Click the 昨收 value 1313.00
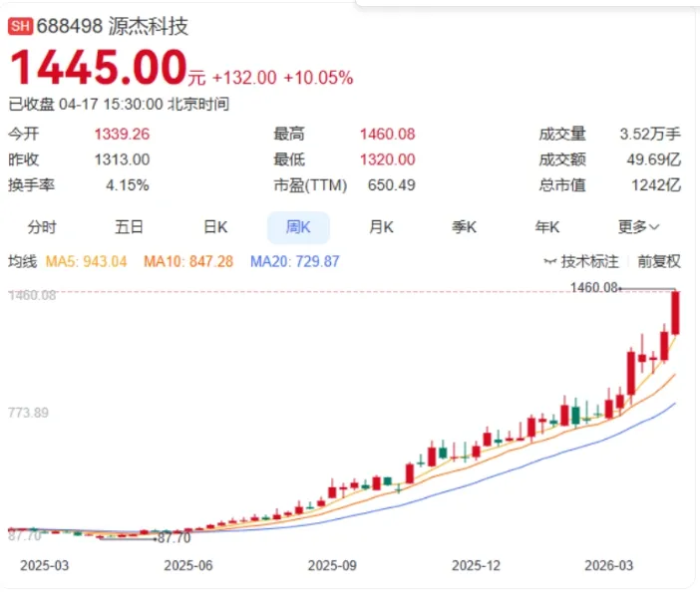Screen dimensions: 700x613 point(122,159)
